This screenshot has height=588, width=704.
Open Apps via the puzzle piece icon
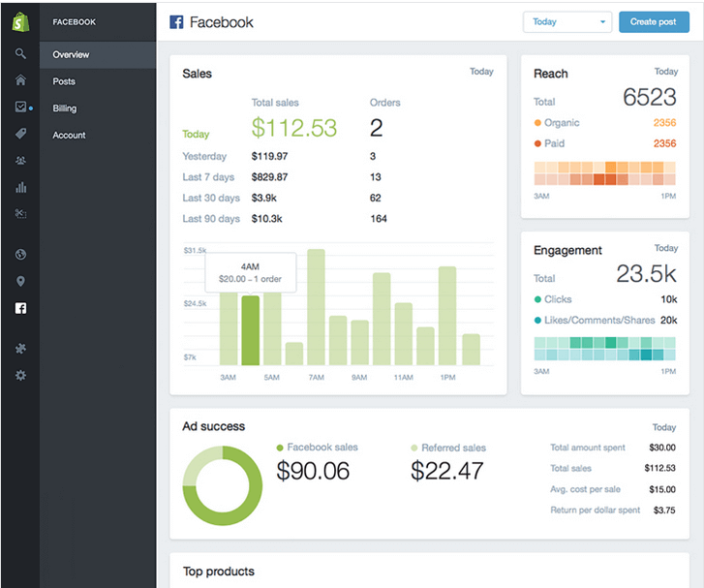[20, 348]
